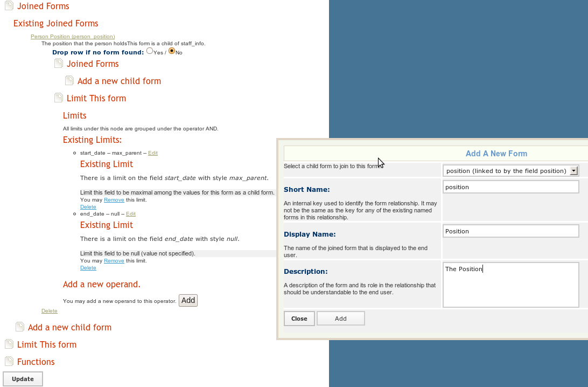Click the Existing Limits: heading
The image size is (588, 387).
[x=92, y=140]
